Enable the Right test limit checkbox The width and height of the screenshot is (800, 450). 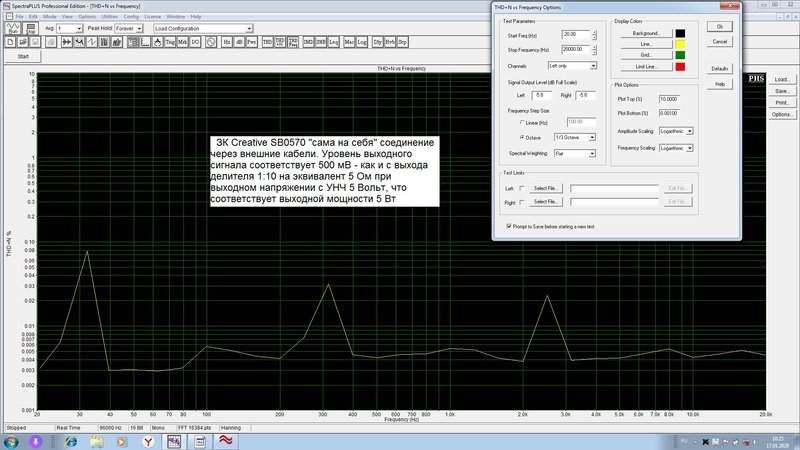(522, 202)
